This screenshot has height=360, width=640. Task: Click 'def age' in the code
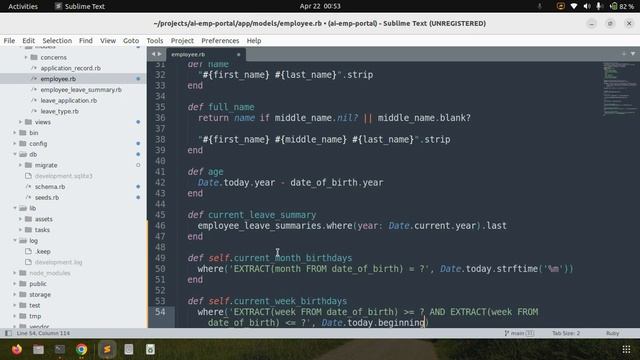(x=205, y=172)
